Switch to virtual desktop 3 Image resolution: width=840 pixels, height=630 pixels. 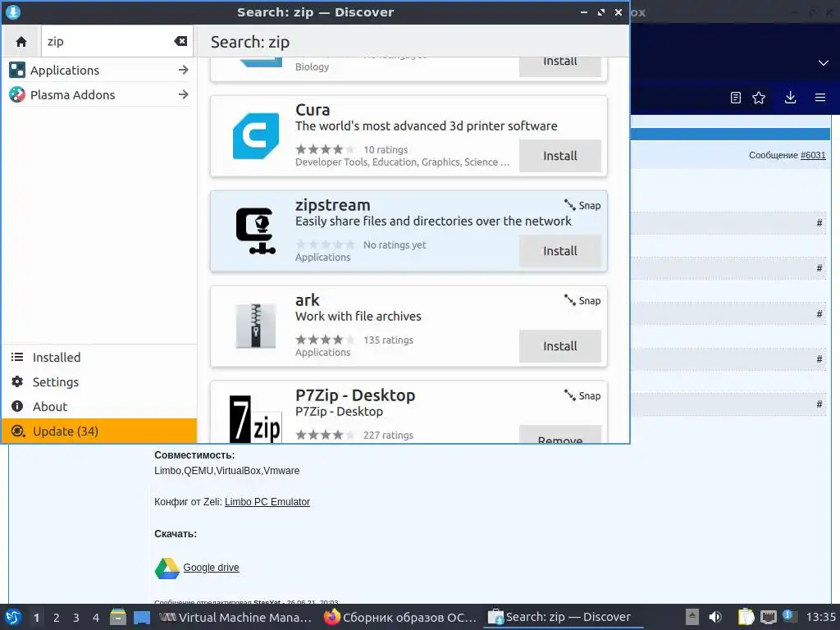coord(76,618)
